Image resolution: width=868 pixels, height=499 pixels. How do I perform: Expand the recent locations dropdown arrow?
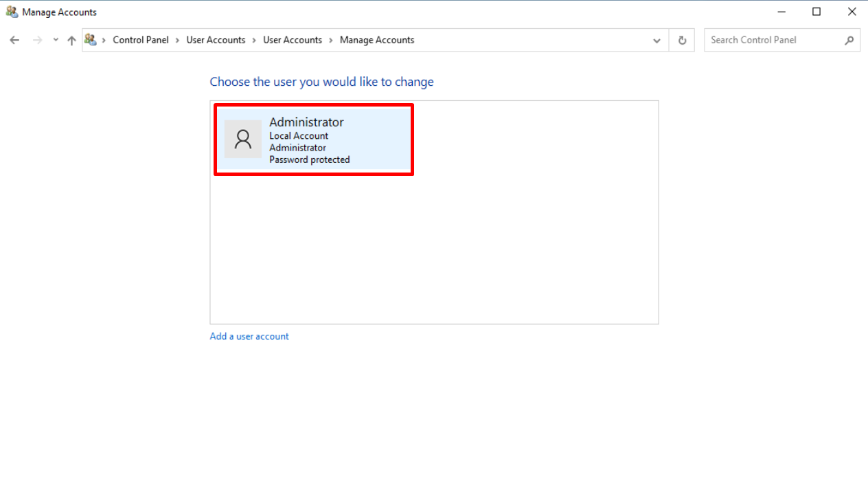click(x=56, y=40)
